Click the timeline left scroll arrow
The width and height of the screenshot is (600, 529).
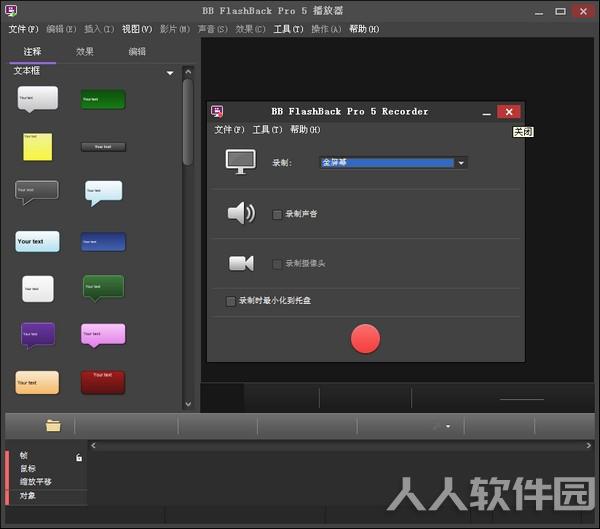click(93, 445)
